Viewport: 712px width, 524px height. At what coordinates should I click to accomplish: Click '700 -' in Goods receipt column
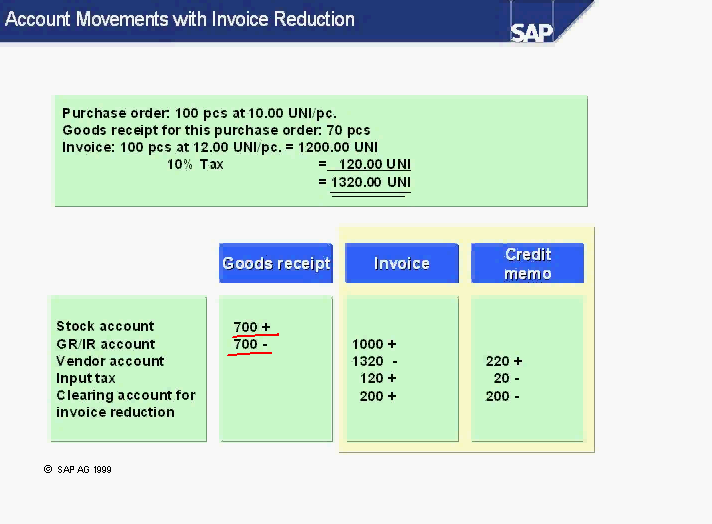(251, 344)
